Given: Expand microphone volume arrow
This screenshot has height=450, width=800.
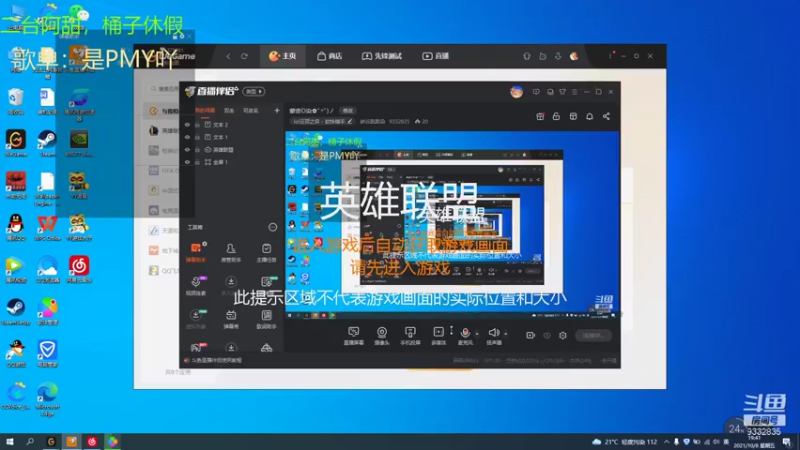Looking at the screenshot, I should (x=477, y=334).
